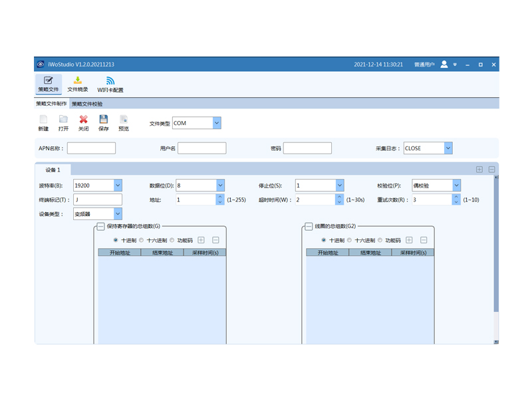Screen dimensions: 532x399
Task: Remove a row from holding registers group (G)
Action: coord(215,240)
